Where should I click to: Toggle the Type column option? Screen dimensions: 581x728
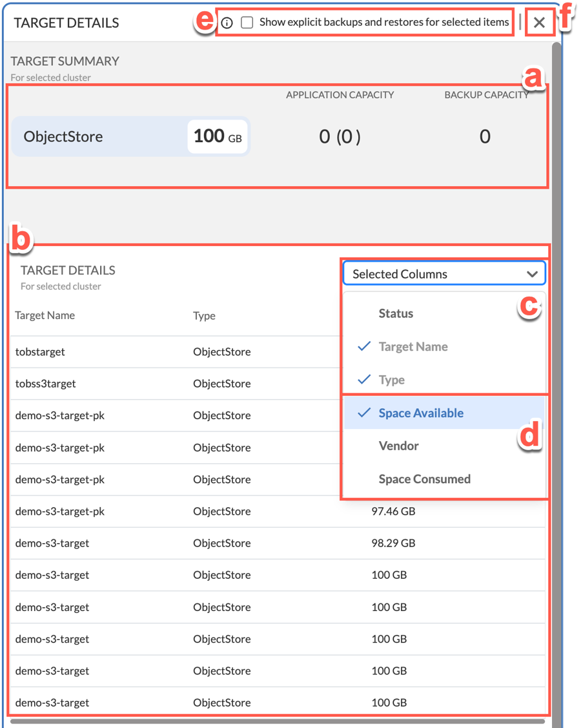[392, 380]
